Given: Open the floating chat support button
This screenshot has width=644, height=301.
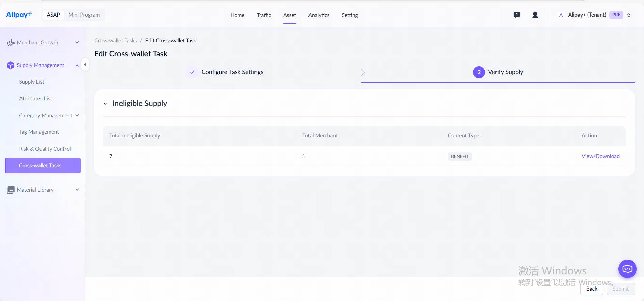Looking at the screenshot, I should pyautogui.click(x=627, y=269).
